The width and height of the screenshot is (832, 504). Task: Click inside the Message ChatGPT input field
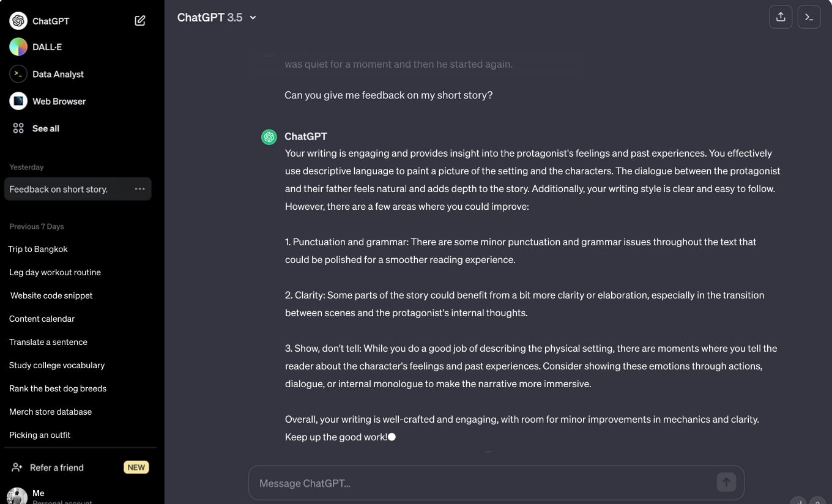(428, 483)
